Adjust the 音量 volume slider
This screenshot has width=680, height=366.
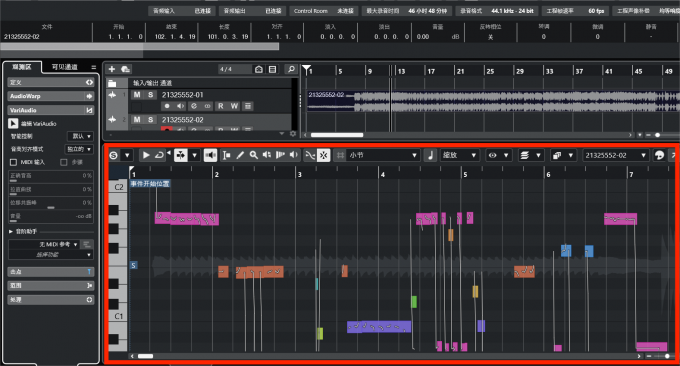[51, 216]
